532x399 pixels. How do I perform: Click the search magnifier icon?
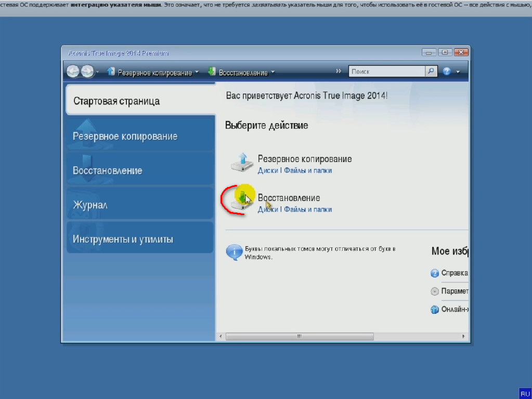[431, 72]
